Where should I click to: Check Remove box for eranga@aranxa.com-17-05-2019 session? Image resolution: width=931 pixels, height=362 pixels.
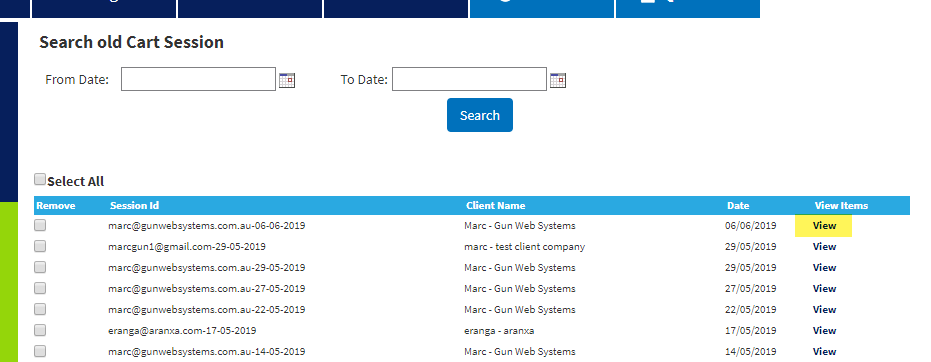pos(40,330)
